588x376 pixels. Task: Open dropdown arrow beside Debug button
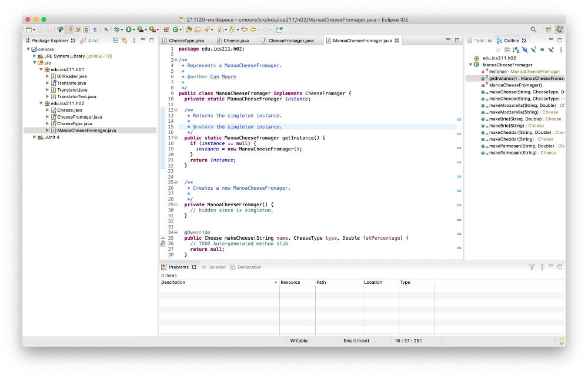122,30
